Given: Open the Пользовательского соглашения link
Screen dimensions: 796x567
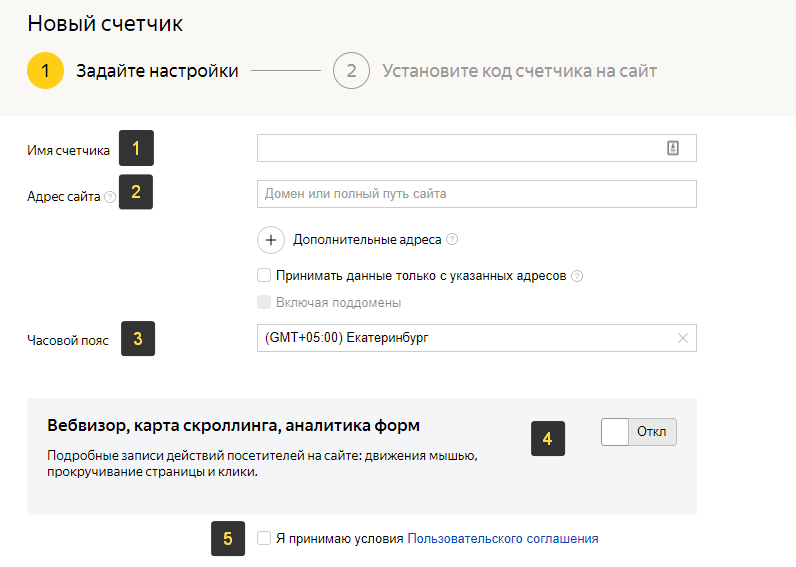Looking at the screenshot, I should 503,539.
